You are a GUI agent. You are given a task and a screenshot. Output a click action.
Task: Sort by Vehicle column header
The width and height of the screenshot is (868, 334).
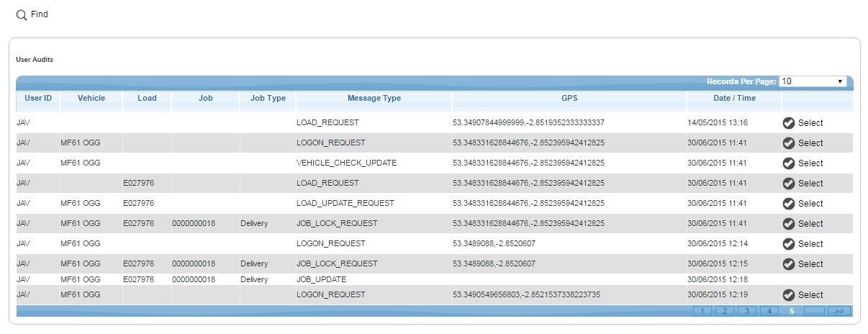click(x=91, y=98)
